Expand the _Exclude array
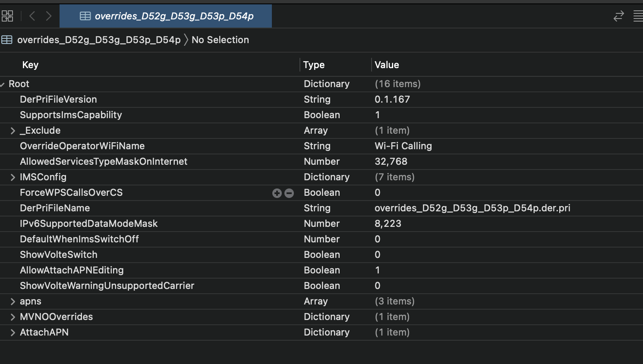Screen dimensions: 643x364 pyautogui.click(x=13, y=131)
